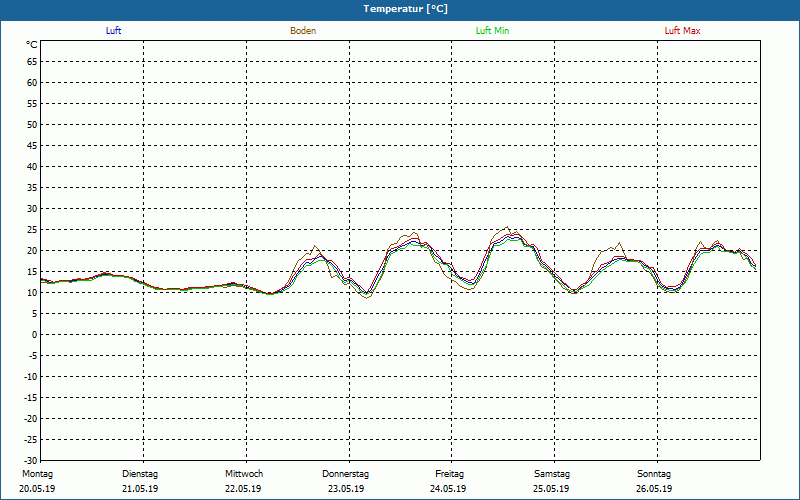Click the 'Samstag' day label
The height and width of the screenshot is (500, 800).
[552, 474]
